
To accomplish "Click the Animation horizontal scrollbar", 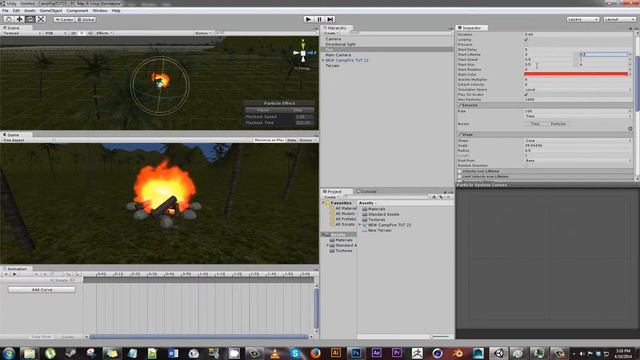I will coord(199,337).
